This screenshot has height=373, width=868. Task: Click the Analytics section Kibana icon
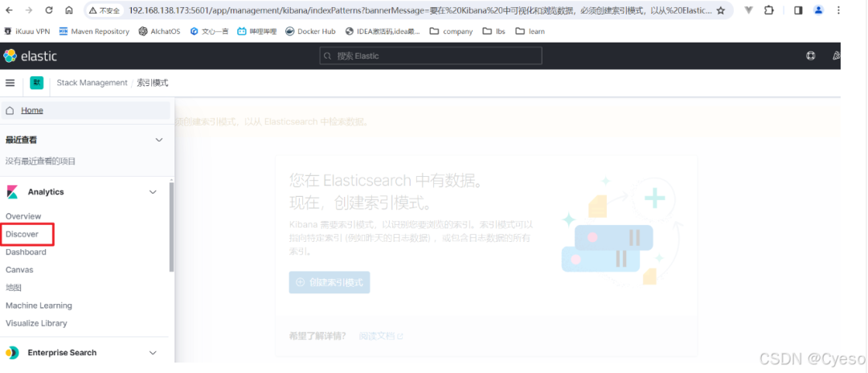pyautogui.click(x=12, y=192)
